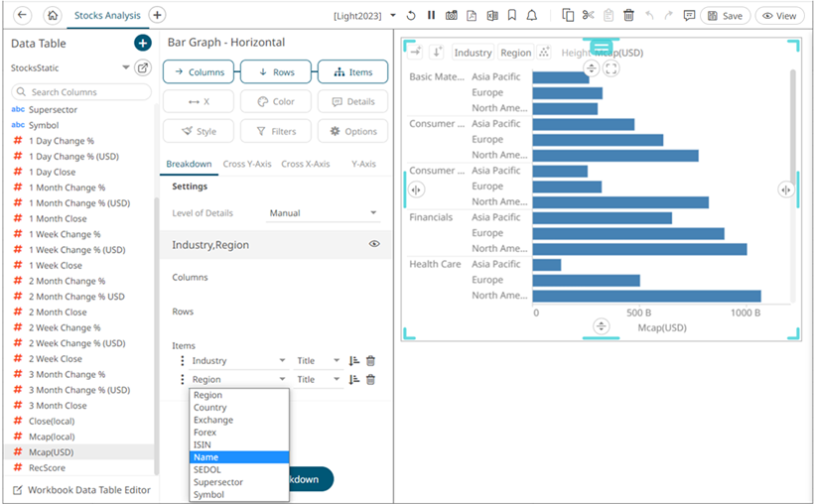This screenshot has width=815, height=504.
Task: Click the Save button
Action: click(x=725, y=16)
